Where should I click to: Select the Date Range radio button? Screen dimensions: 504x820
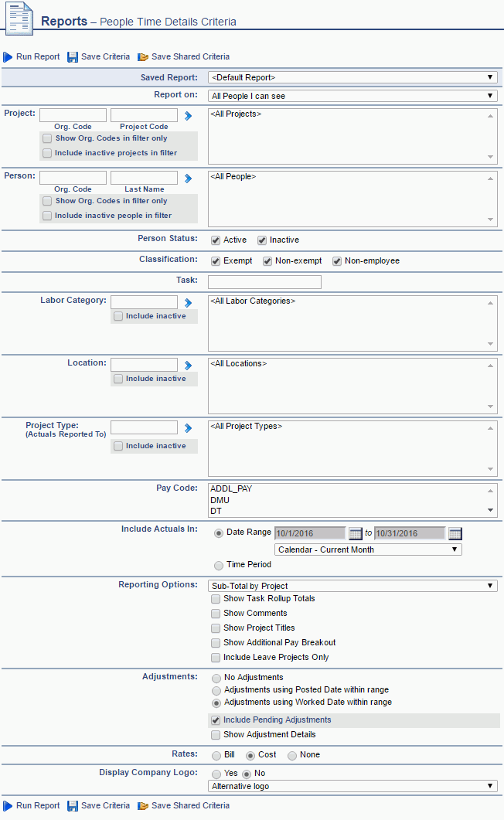pyautogui.click(x=219, y=533)
